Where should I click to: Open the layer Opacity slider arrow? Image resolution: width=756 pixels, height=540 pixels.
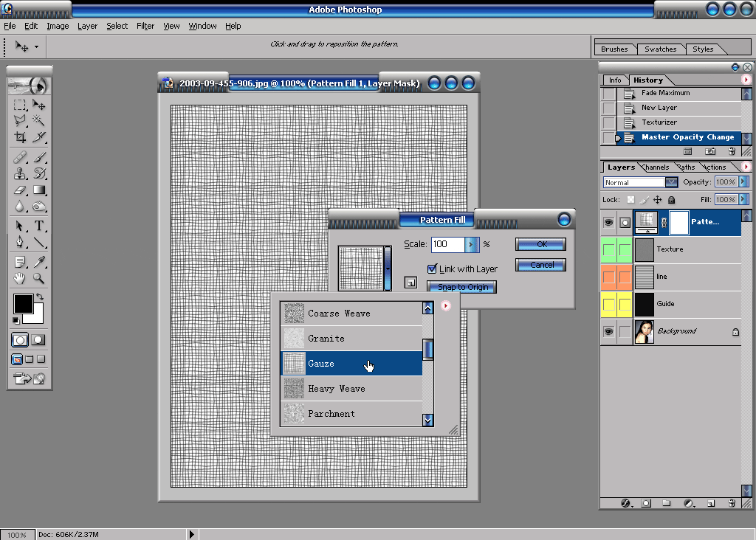pyautogui.click(x=743, y=181)
